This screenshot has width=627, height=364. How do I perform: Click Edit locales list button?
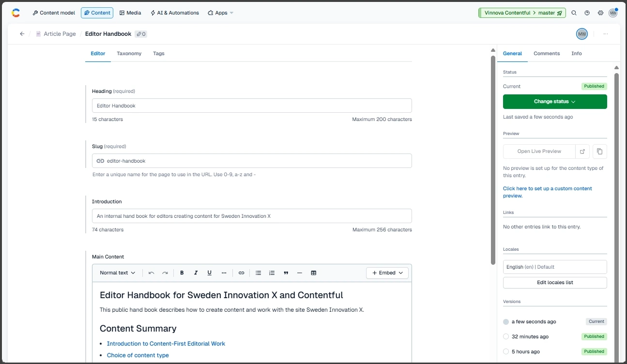[555, 283]
